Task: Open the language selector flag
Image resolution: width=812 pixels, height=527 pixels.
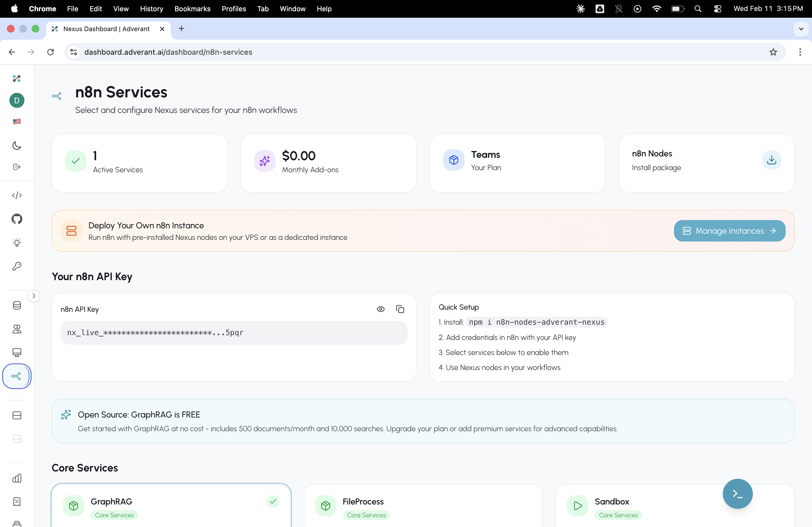Action: point(16,121)
